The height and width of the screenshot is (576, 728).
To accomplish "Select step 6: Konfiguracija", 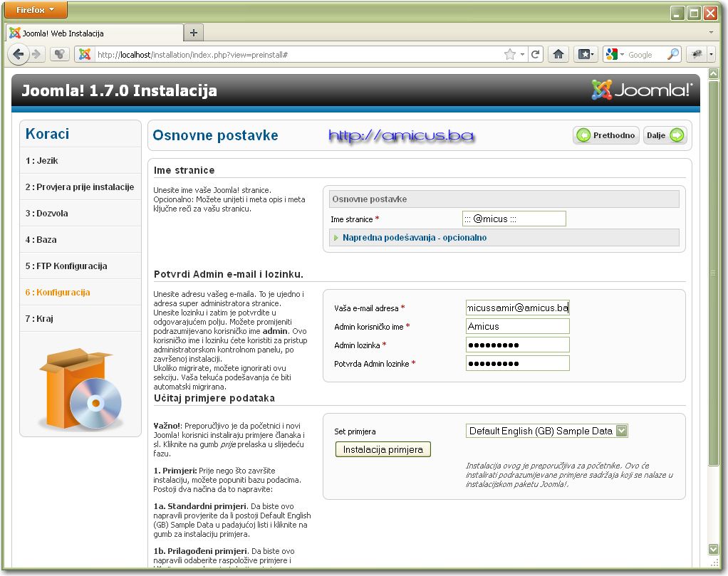I will (58, 293).
